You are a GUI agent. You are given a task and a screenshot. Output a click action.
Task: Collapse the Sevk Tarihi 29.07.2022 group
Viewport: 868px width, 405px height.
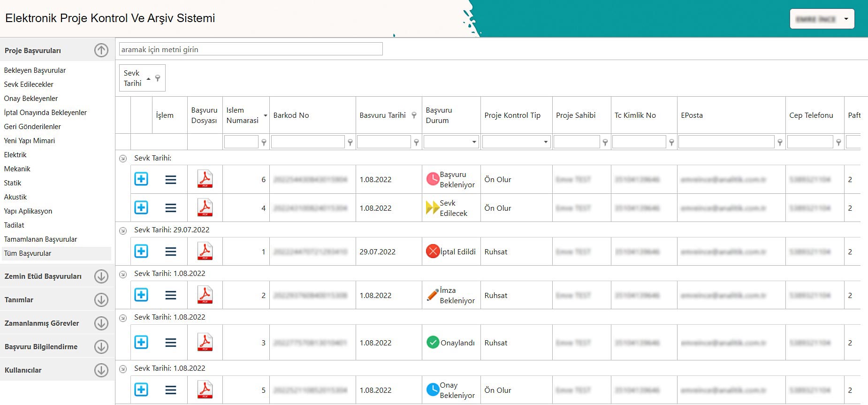[123, 230]
